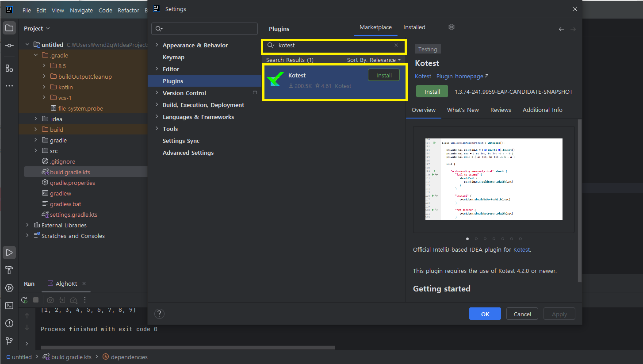Screen dimensions: 643x364
Task: Click the redirect output icon in Run toolbar
Action: 62,300
